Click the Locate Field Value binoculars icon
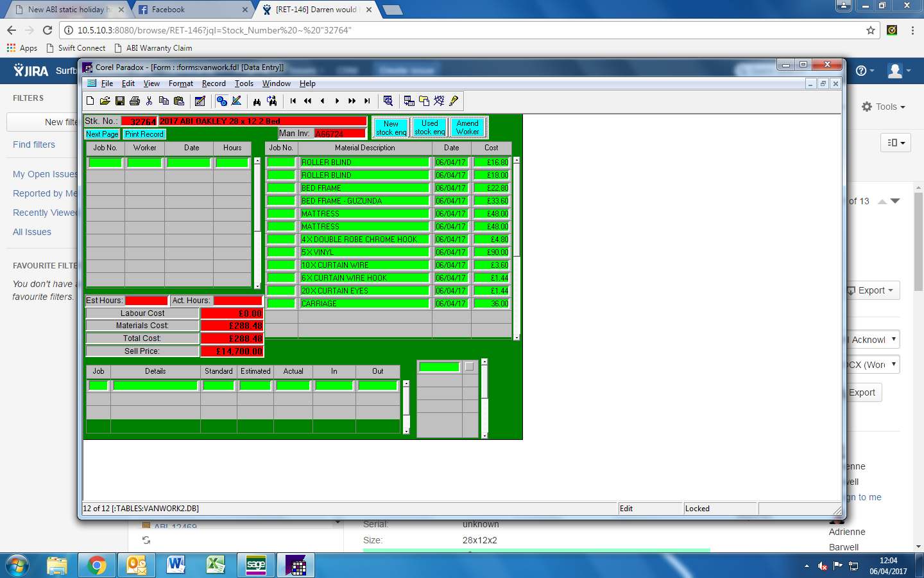924x578 pixels. tap(257, 101)
